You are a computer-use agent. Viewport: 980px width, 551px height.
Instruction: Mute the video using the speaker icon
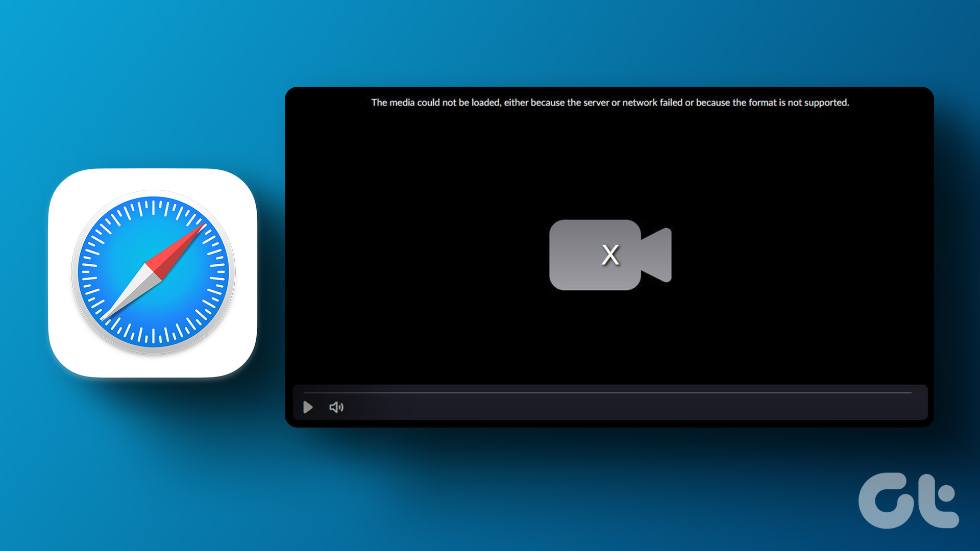coord(336,407)
